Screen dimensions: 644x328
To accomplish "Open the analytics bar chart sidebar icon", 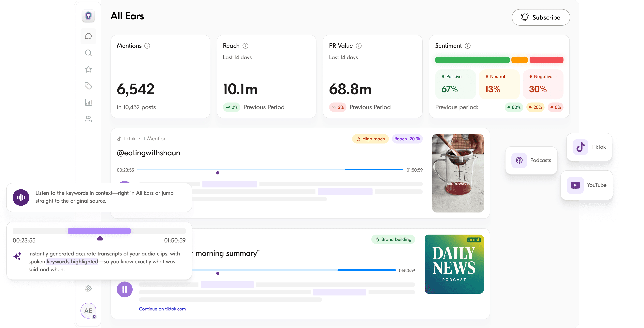I will [x=88, y=102].
